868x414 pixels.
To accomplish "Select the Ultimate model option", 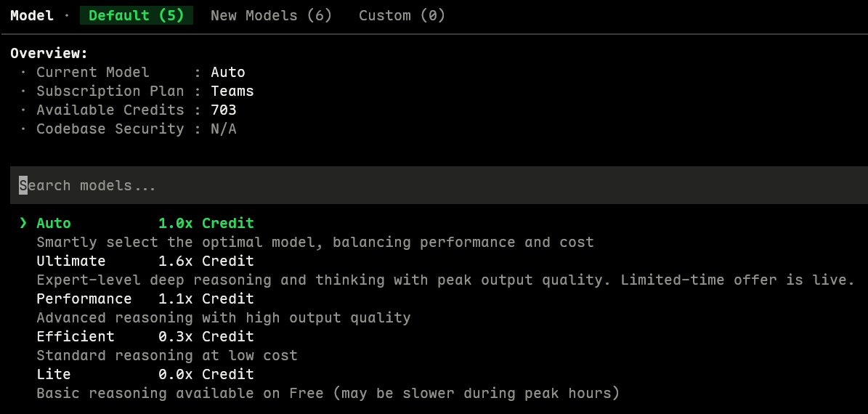I will pyautogui.click(x=71, y=261).
